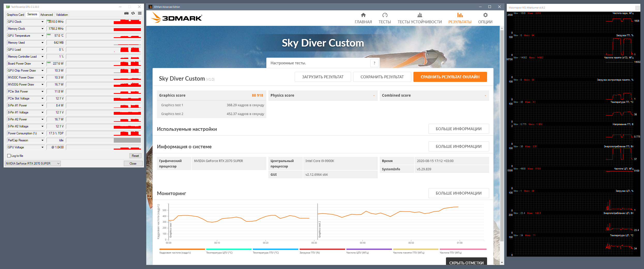Click the Reset button in GPU-Z
Viewport: 644px width, 269px height.
[x=135, y=156]
